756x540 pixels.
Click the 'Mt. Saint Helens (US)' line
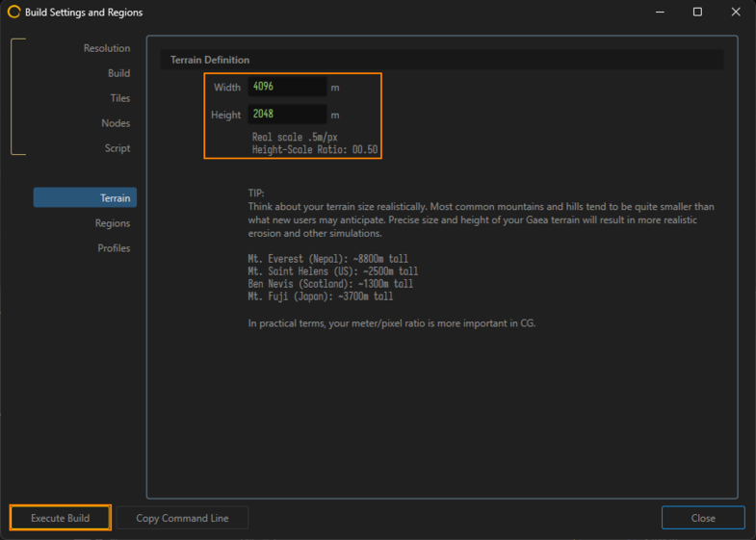tap(332, 271)
